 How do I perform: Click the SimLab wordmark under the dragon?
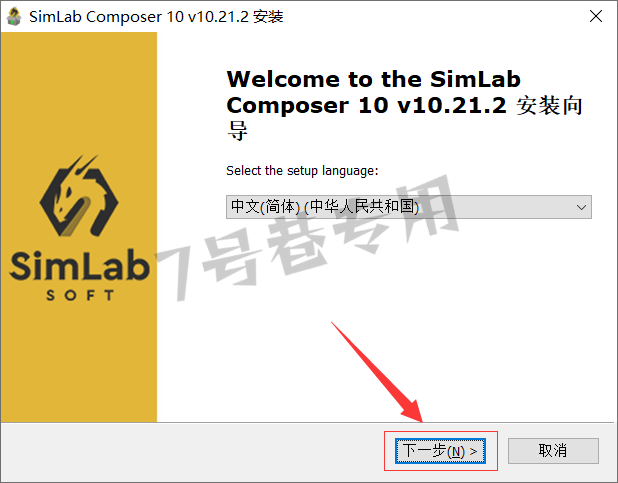pyautogui.click(x=79, y=266)
